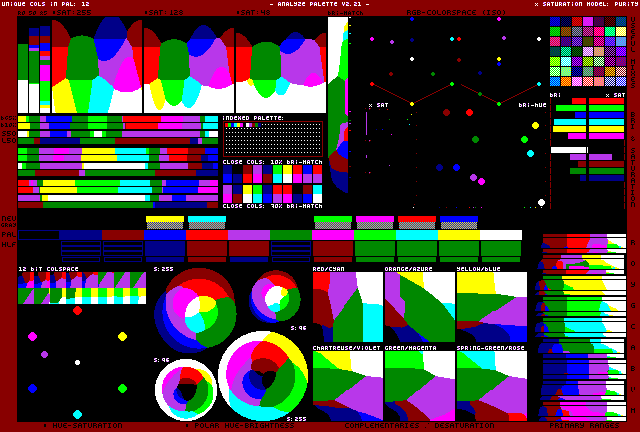The height and width of the screenshot is (432, 640).
Task: Click the Unique Cols in Pal counter
Action: 45,4
